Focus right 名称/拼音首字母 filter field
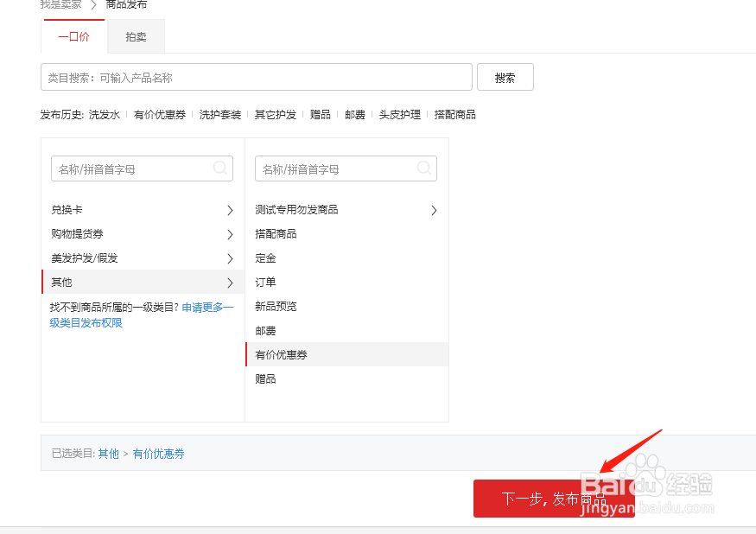The height and width of the screenshot is (534, 756). point(346,168)
